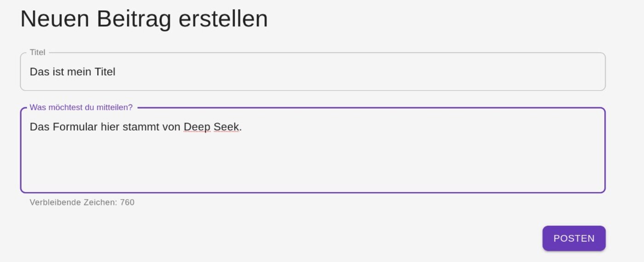Submit the post with the POSTEN button

click(x=574, y=239)
